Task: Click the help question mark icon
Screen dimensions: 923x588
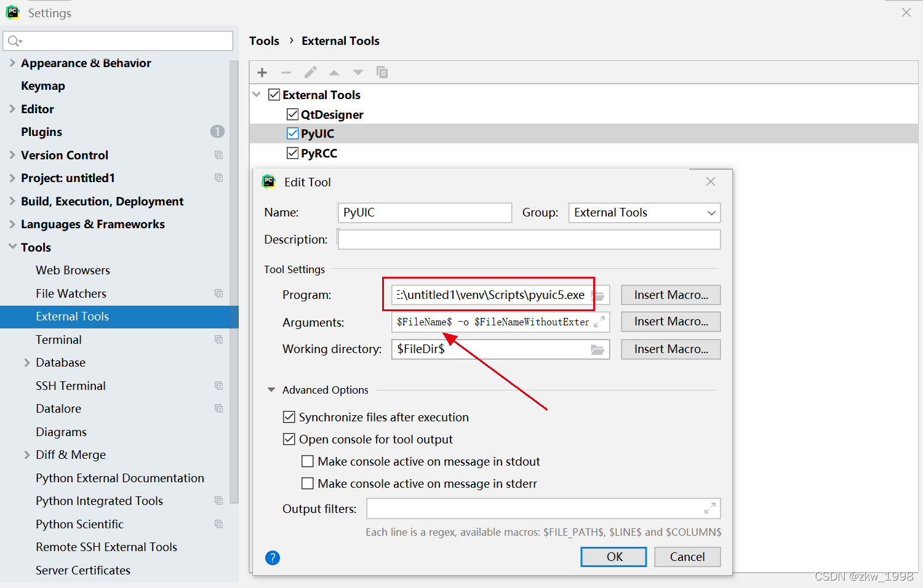Action: [x=273, y=558]
